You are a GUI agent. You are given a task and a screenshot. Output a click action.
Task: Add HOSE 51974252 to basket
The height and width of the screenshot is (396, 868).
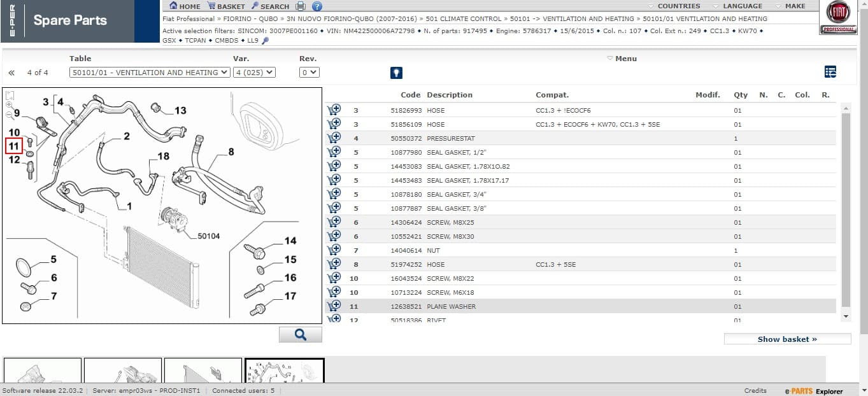[334, 264]
